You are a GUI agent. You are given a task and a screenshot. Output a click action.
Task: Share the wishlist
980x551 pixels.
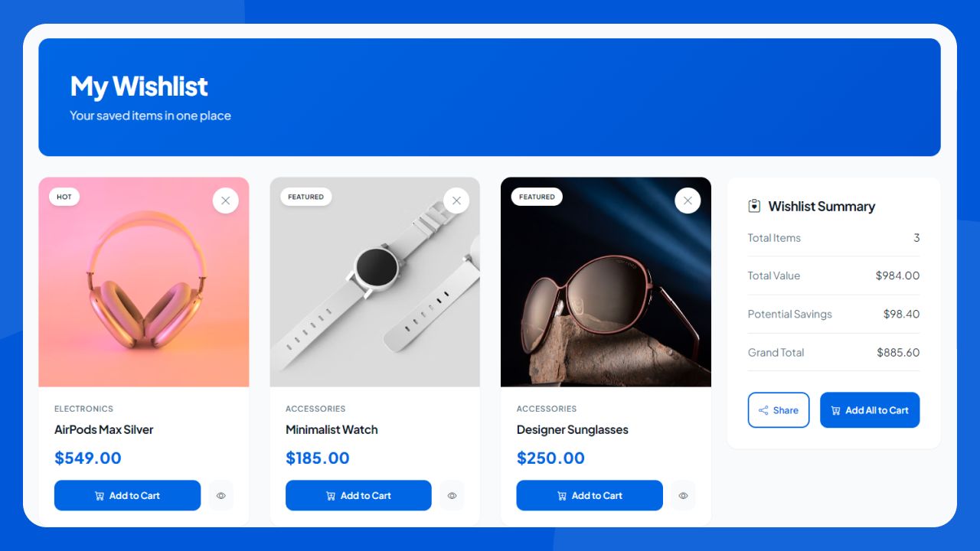pos(779,410)
